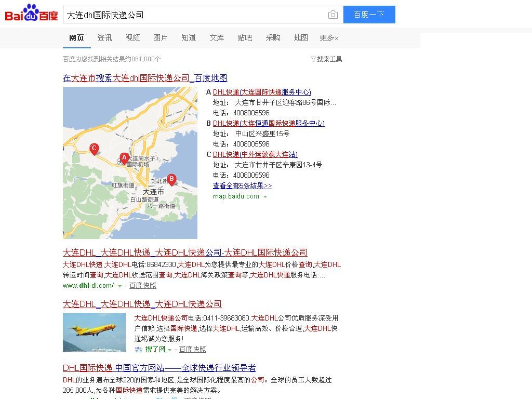Screen dimensions: 532x399
Task: Switch to the 视频 tab
Action: 132,38
